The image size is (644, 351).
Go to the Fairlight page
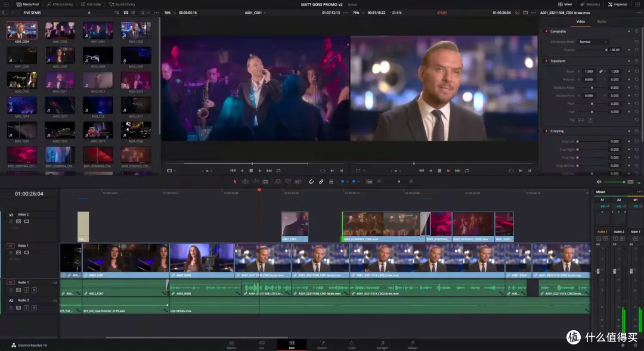click(x=382, y=345)
